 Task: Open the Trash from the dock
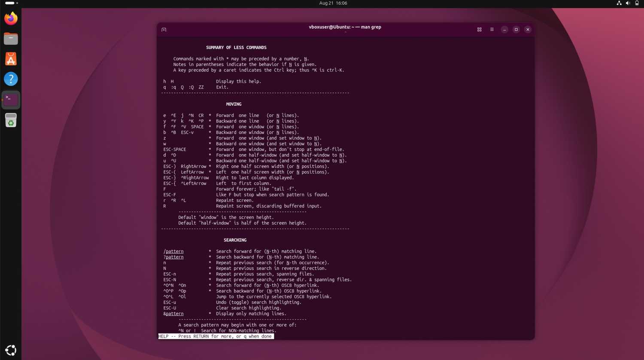(11, 120)
